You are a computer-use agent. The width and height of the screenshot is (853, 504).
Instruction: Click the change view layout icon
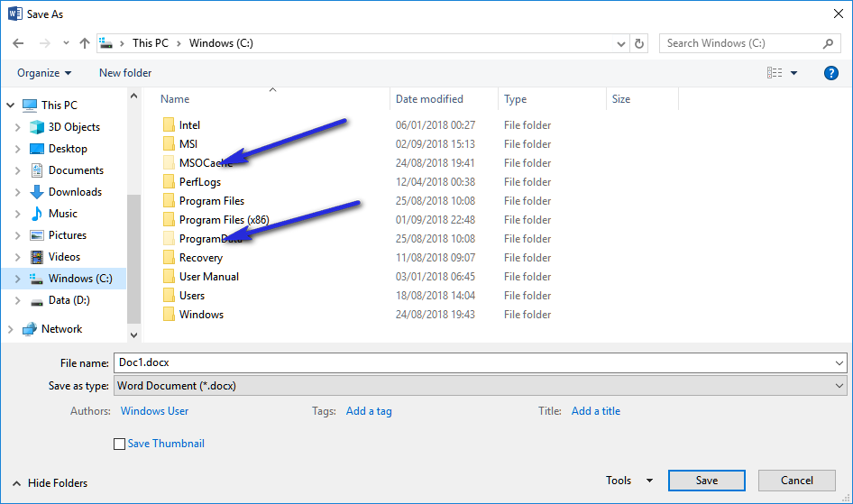775,73
